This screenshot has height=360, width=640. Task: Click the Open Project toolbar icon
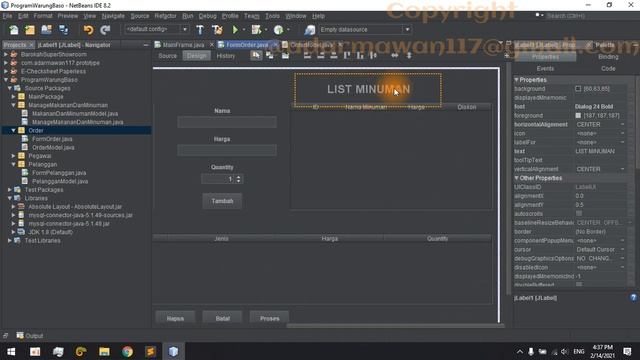point(47,30)
